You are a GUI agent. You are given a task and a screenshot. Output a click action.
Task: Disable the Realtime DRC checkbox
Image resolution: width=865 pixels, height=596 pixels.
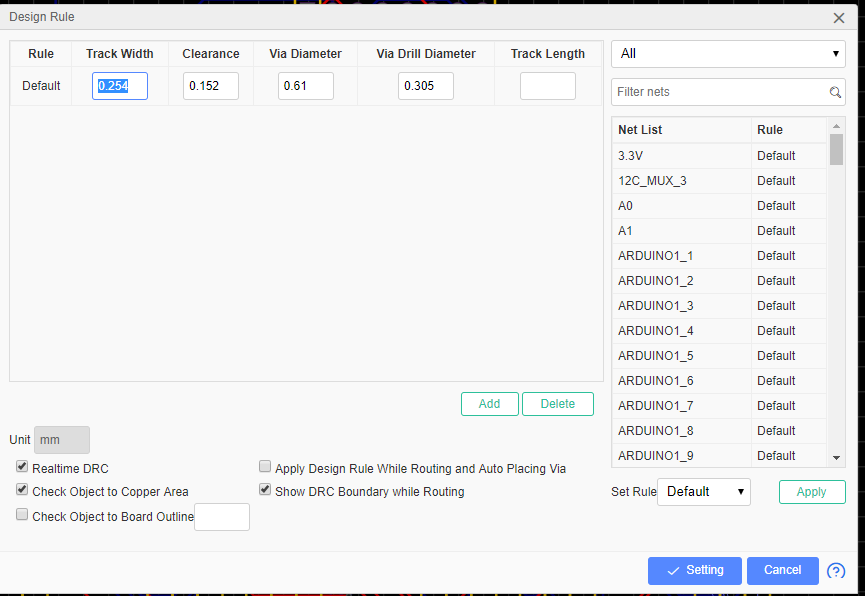click(x=22, y=467)
